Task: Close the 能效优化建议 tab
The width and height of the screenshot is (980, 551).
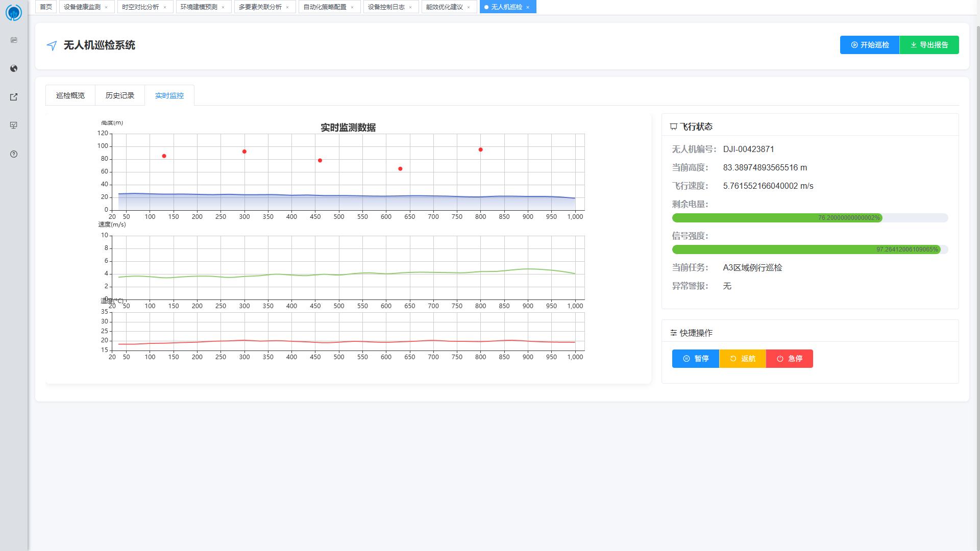Action: 469,7
